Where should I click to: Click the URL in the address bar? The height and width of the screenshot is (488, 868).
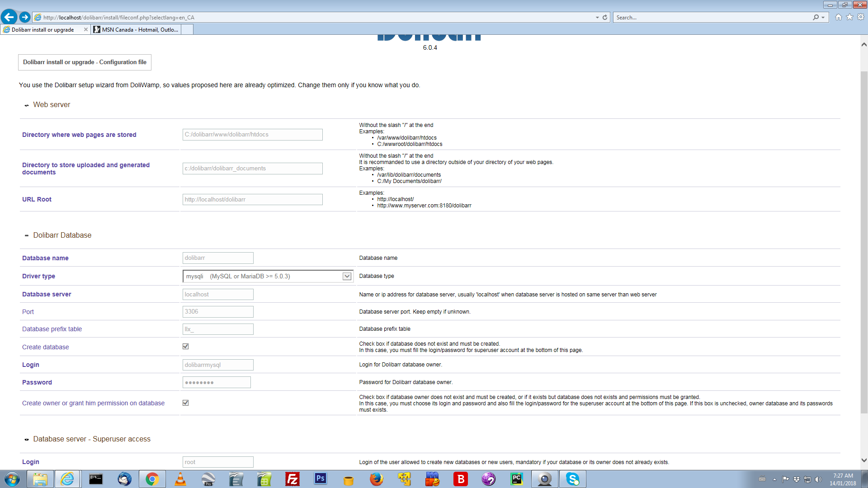[119, 17]
